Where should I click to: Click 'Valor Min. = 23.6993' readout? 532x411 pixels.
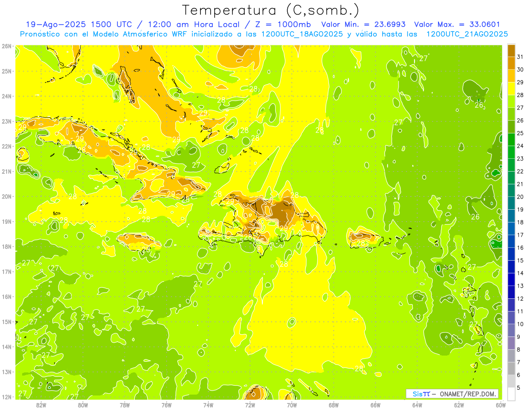363,24
